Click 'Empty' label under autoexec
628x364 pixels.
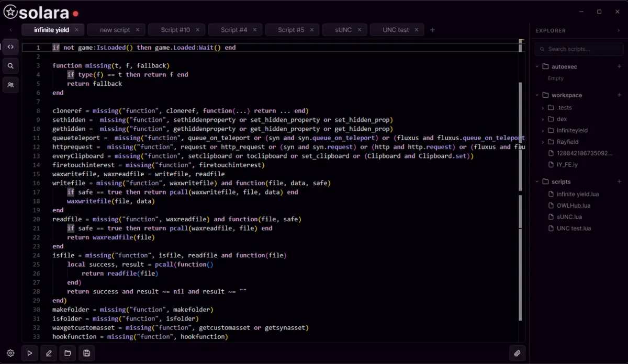pos(555,78)
